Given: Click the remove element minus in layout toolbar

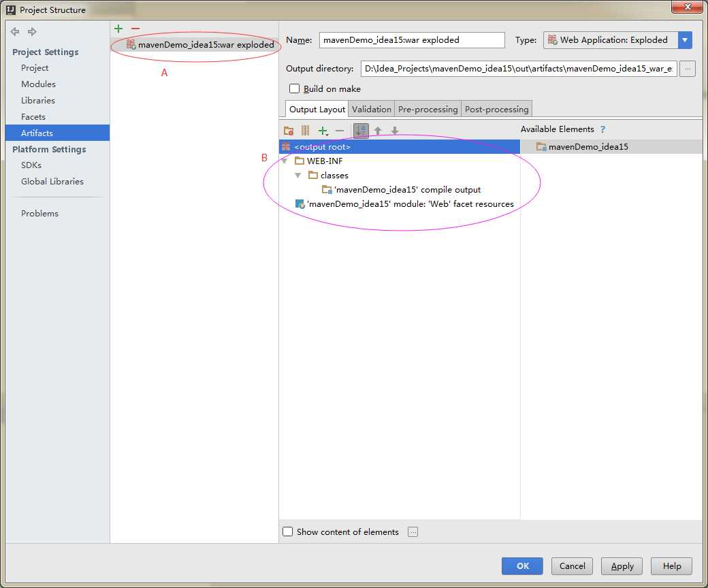Looking at the screenshot, I should pos(340,131).
